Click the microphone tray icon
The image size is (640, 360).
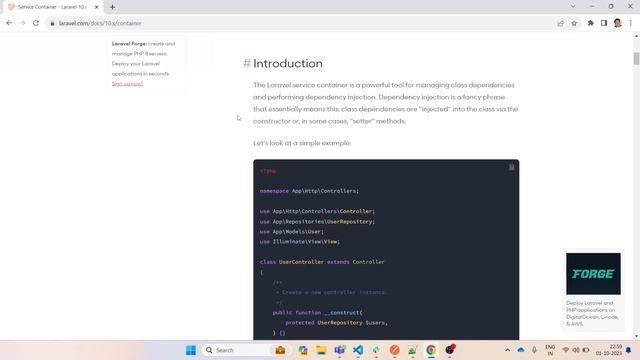(534, 350)
